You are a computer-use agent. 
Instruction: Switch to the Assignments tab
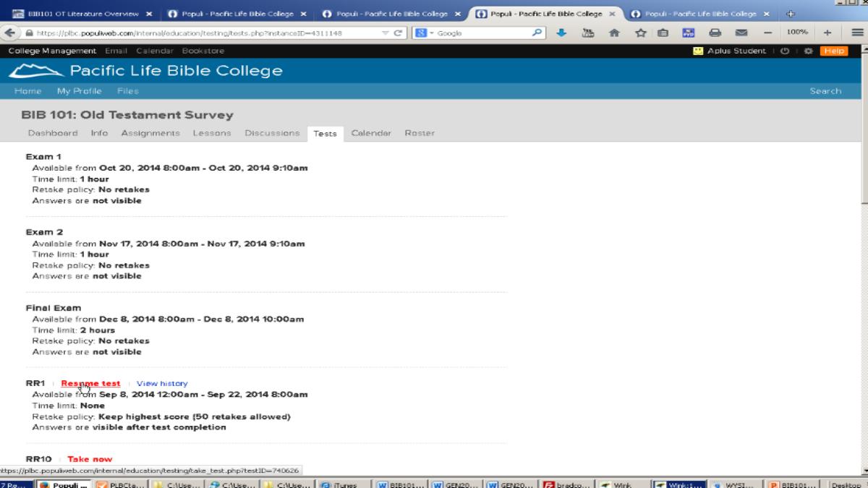150,133
